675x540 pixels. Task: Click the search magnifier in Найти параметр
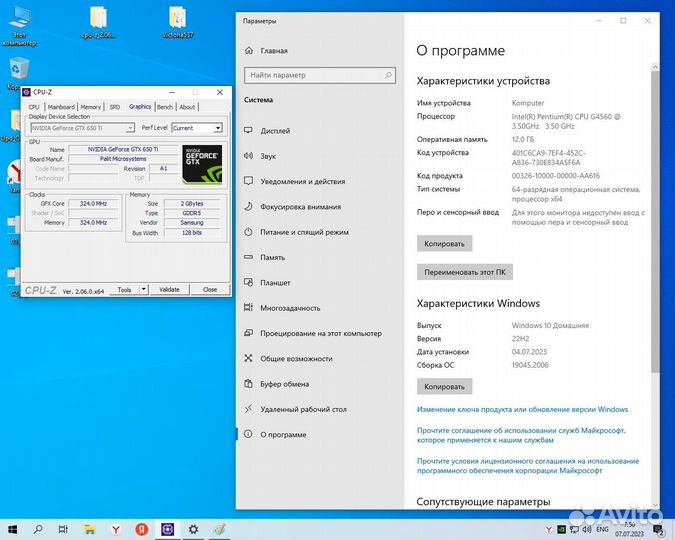pyautogui.click(x=388, y=75)
